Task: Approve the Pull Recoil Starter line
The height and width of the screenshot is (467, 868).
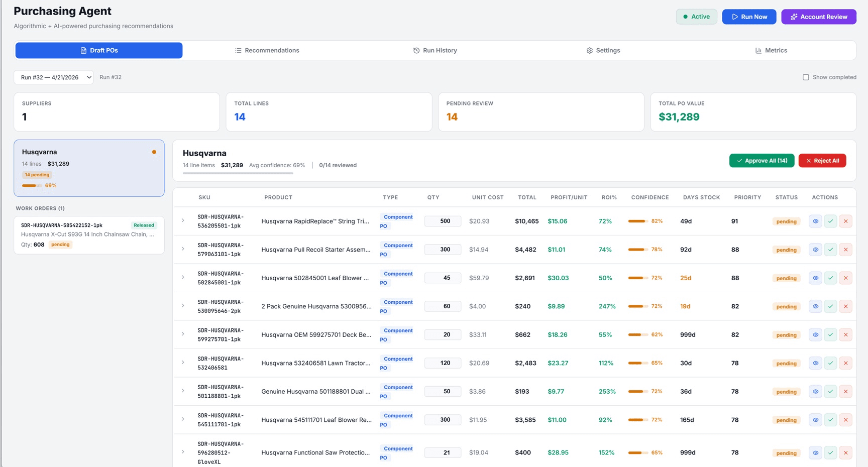Action: pos(830,250)
